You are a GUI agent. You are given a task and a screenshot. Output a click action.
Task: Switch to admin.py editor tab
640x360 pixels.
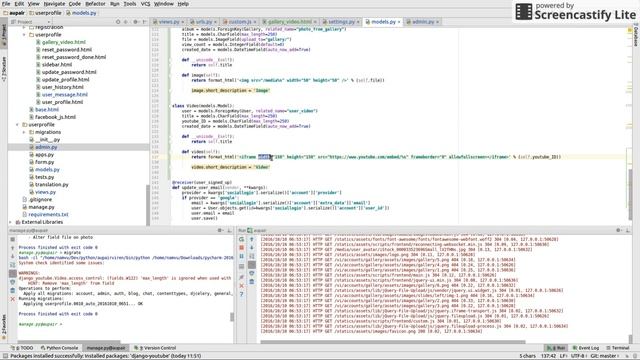pyautogui.click(x=422, y=22)
